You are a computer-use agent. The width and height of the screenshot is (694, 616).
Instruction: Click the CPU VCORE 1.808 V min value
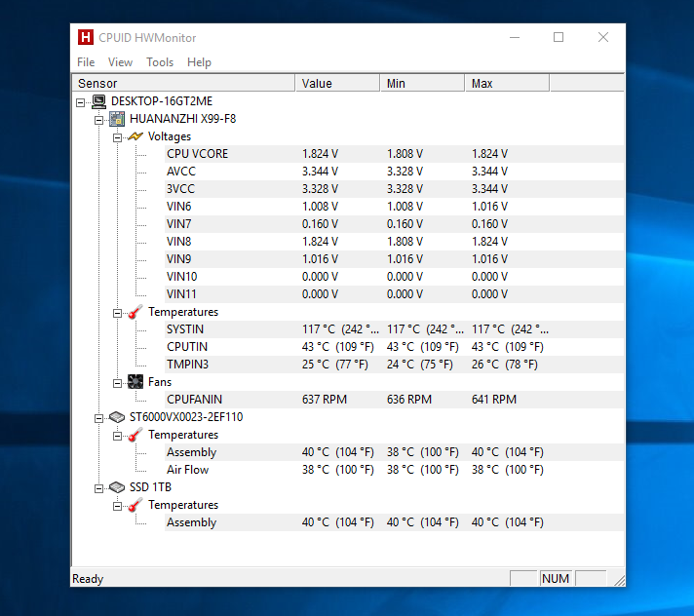click(x=405, y=154)
